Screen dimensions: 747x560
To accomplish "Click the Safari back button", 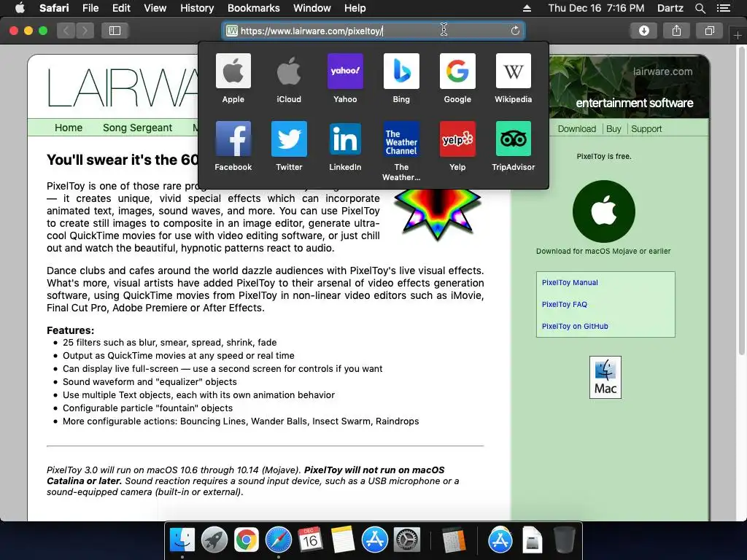I will click(66, 31).
